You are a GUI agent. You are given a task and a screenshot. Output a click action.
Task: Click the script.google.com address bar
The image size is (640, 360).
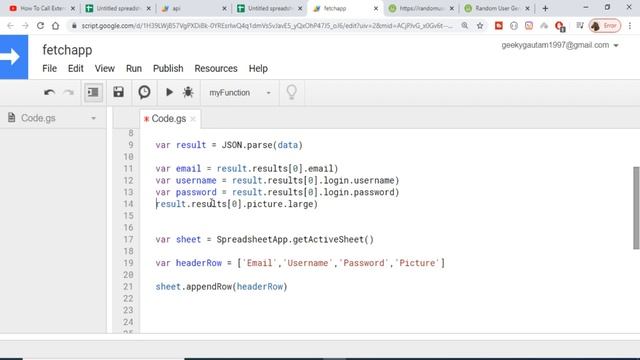[267, 26]
